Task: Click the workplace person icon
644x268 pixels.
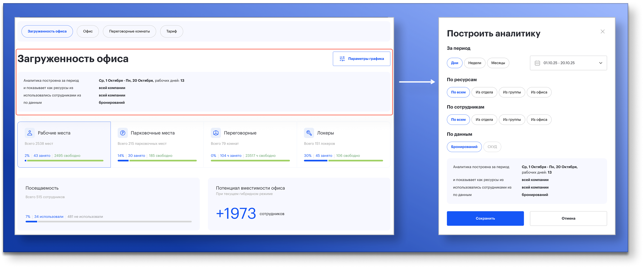Action: pyautogui.click(x=30, y=133)
